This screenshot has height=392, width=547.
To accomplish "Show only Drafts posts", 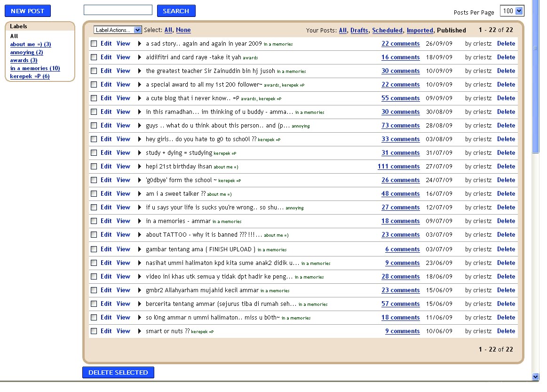I will click(x=359, y=31).
